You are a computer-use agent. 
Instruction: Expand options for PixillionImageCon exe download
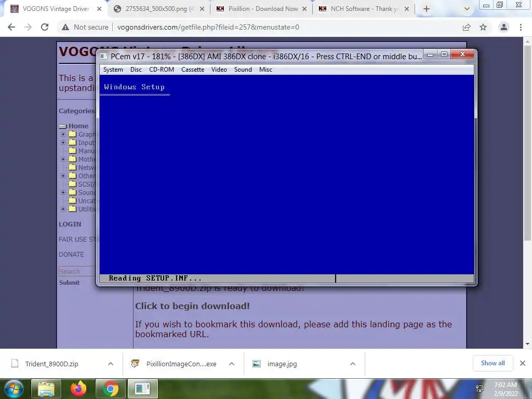click(x=232, y=364)
